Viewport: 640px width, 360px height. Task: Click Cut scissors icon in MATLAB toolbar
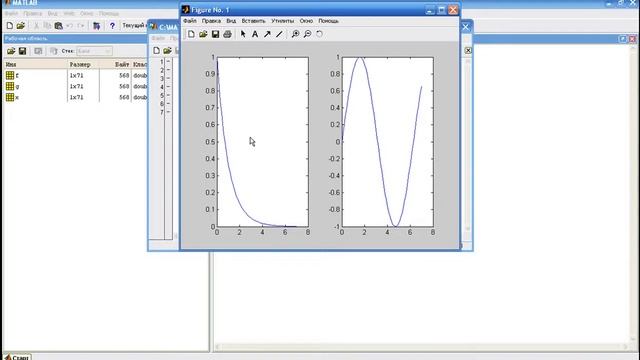(x=36, y=26)
